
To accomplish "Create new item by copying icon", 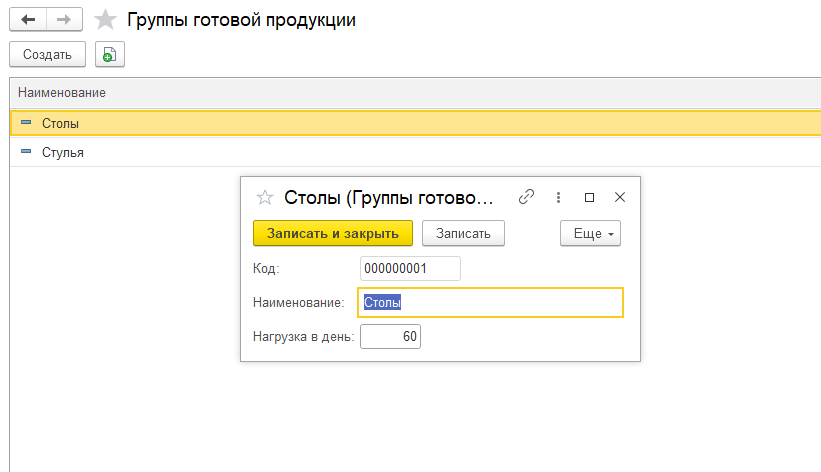I will (x=109, y=54).
